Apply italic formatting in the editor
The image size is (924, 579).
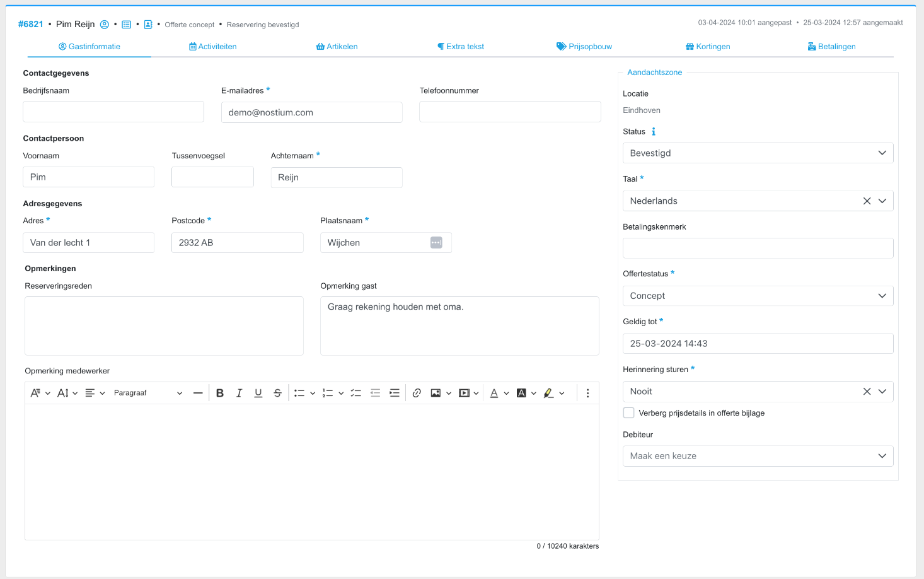(239, 393)
